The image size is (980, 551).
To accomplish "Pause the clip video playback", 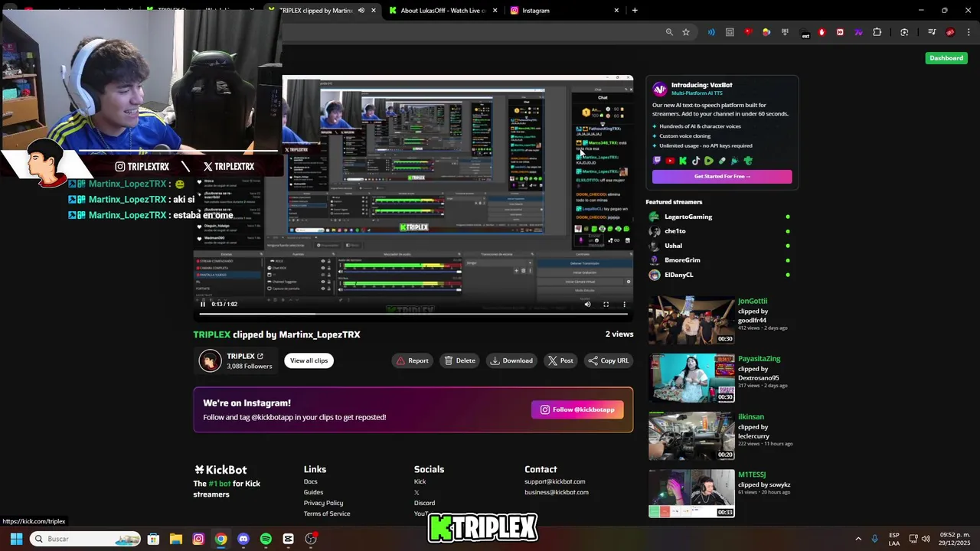I will coord(203,304).
